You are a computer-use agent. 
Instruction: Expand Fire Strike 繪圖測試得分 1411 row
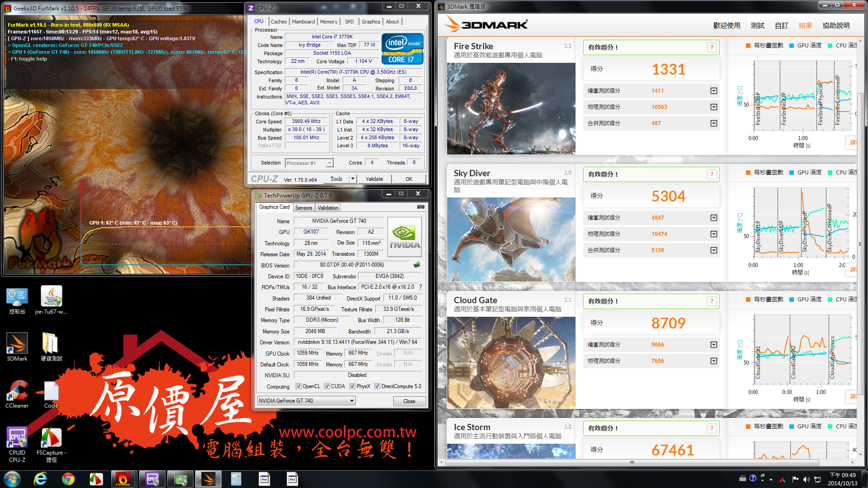click(x=714, y=91)
